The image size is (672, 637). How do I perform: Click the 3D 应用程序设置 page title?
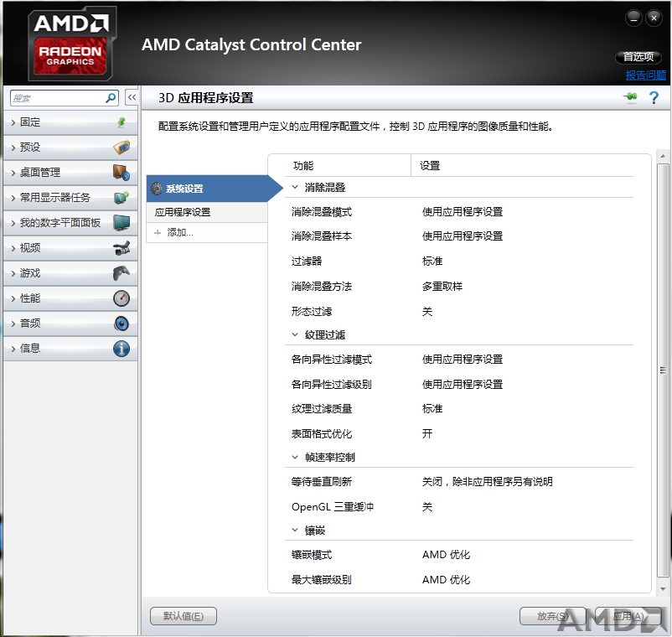coord(206,98)
